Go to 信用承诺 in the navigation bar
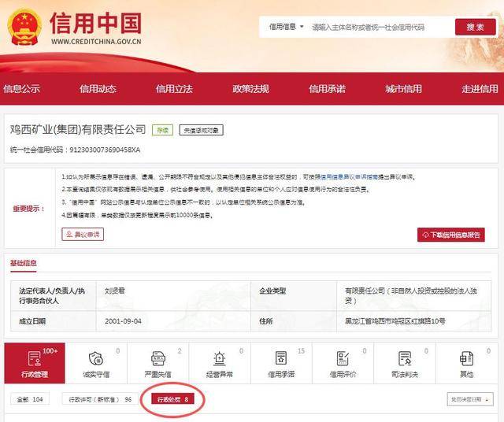This screenshot has width=504, height=422. coord(328,89)
